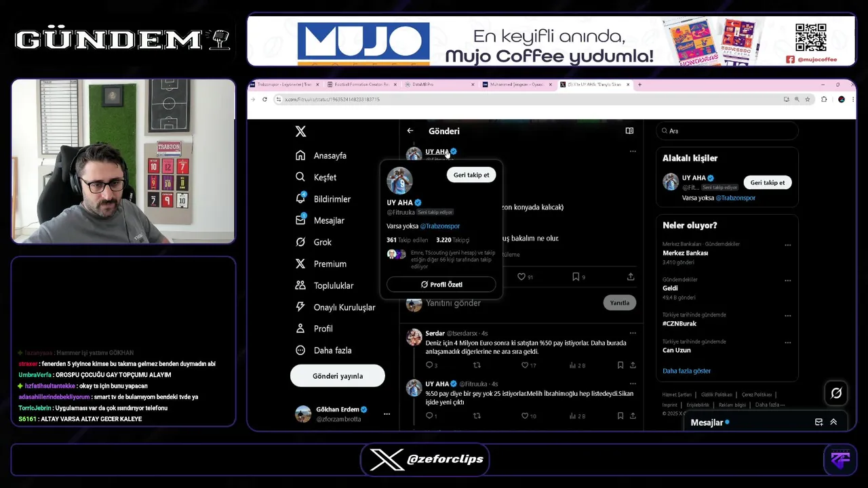The height and width of the screenshot is (488, 868).
Task: Click the Topluluklar communities icon
Action: [300, 285]
